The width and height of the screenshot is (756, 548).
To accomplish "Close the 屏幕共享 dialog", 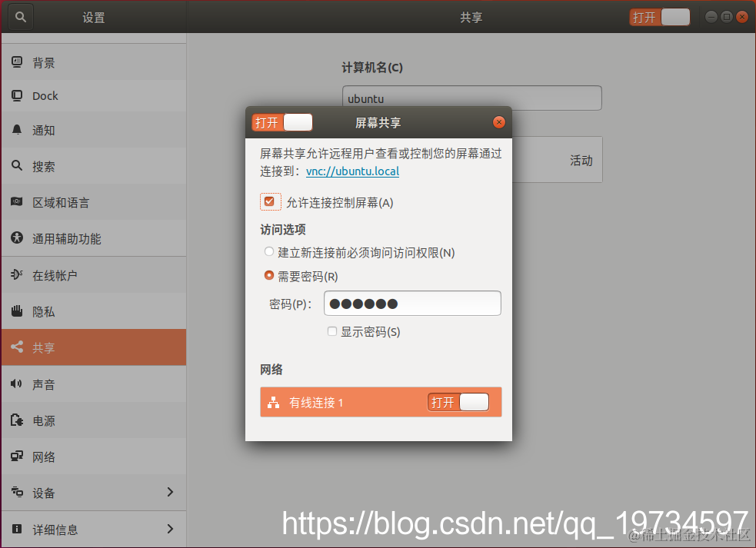I will 499,122.
